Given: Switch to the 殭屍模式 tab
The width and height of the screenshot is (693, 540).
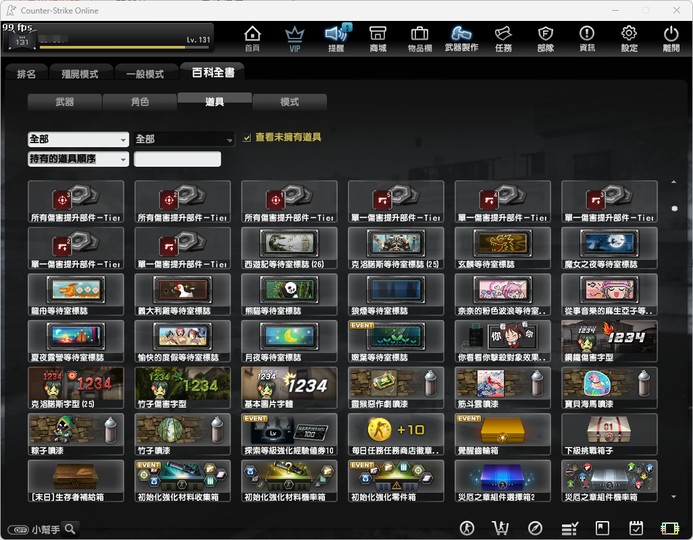Looking at the screenshot, I should coord(80,74).
